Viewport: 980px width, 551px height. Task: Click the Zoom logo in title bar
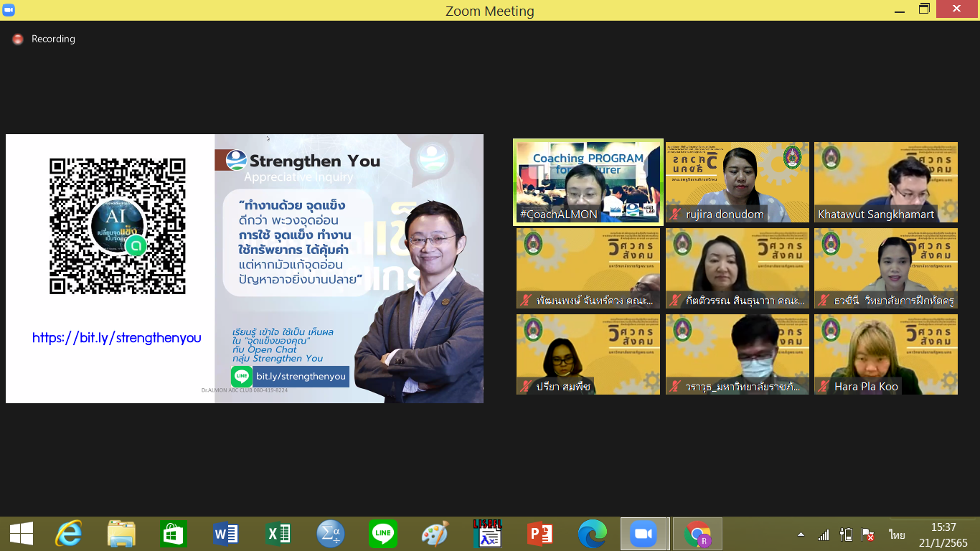coord(9,9)
